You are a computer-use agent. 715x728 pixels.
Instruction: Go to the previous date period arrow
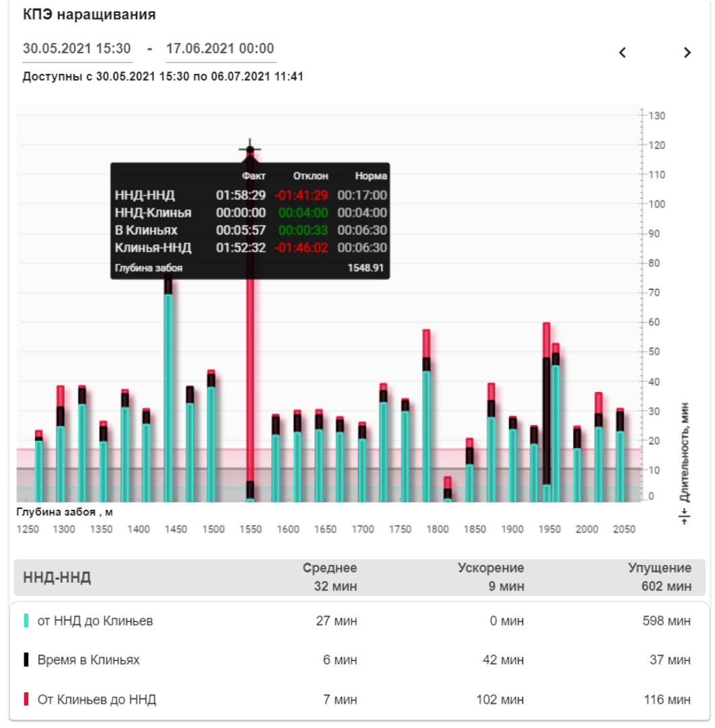point(623,53)
